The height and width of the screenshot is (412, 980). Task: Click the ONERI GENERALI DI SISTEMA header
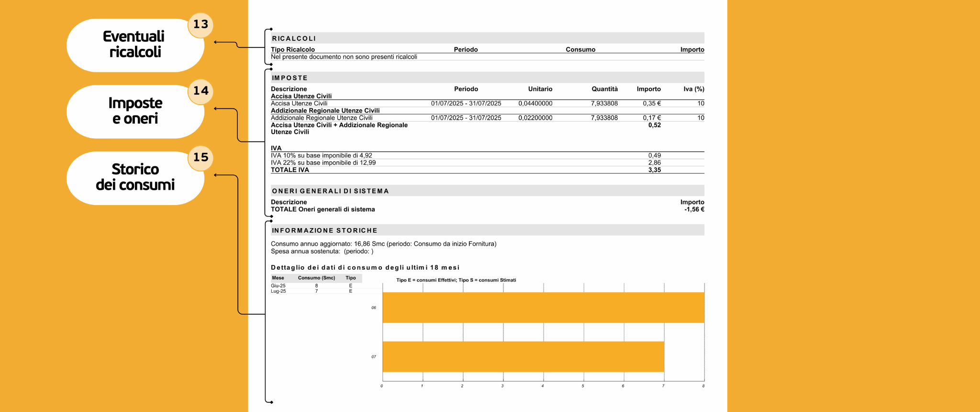coord(330,191)
